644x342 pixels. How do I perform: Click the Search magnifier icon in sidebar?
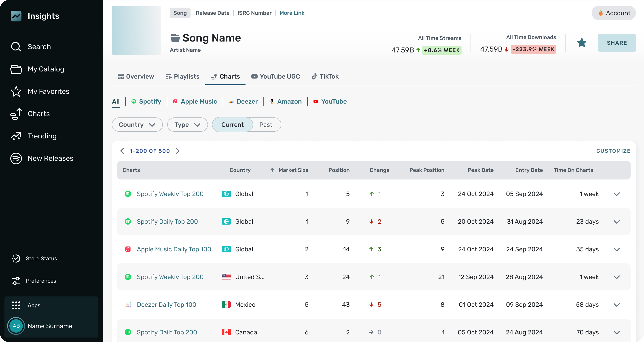coord(16,47)
